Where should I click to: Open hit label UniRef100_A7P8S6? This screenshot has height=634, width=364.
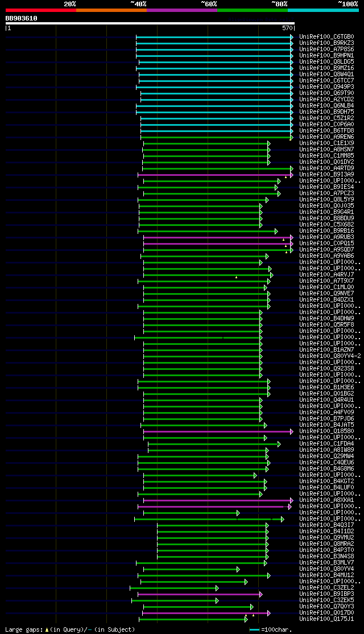point(327,50)
